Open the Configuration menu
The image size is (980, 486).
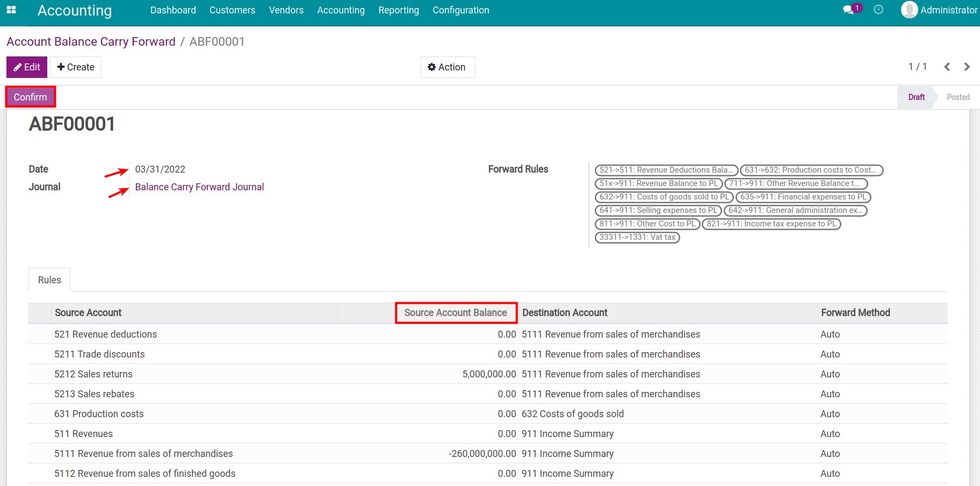(x=460, y=10)
